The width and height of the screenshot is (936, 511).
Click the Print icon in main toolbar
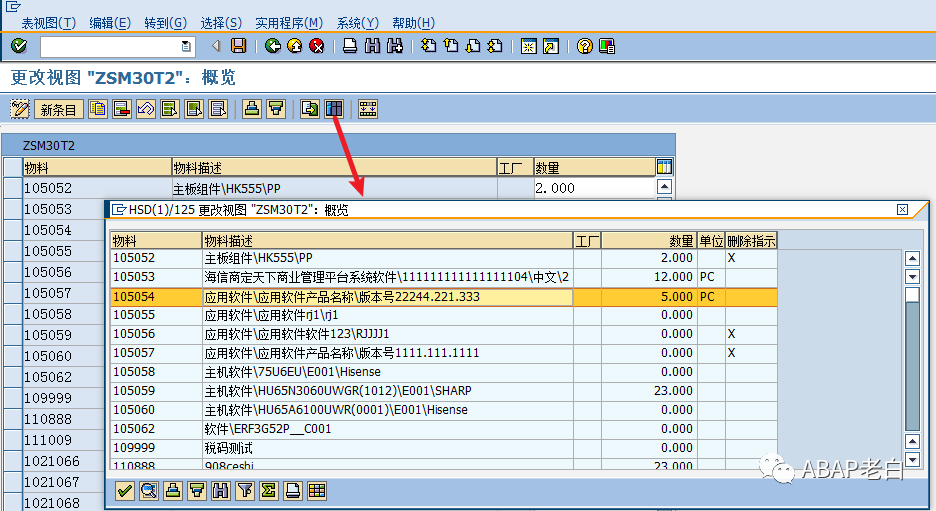click(350, 45)
